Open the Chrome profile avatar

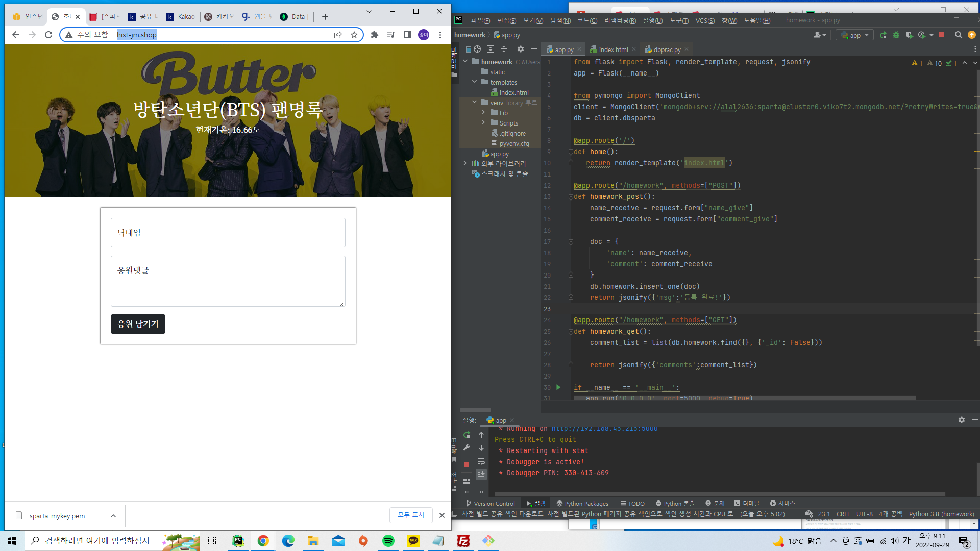coord(424,35)
